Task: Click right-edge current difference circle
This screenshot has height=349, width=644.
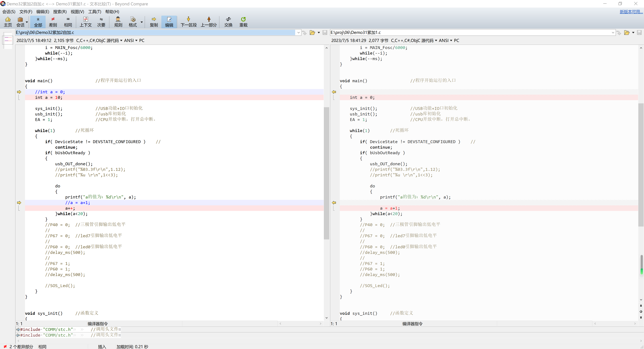Action: [x=641, y=311]
